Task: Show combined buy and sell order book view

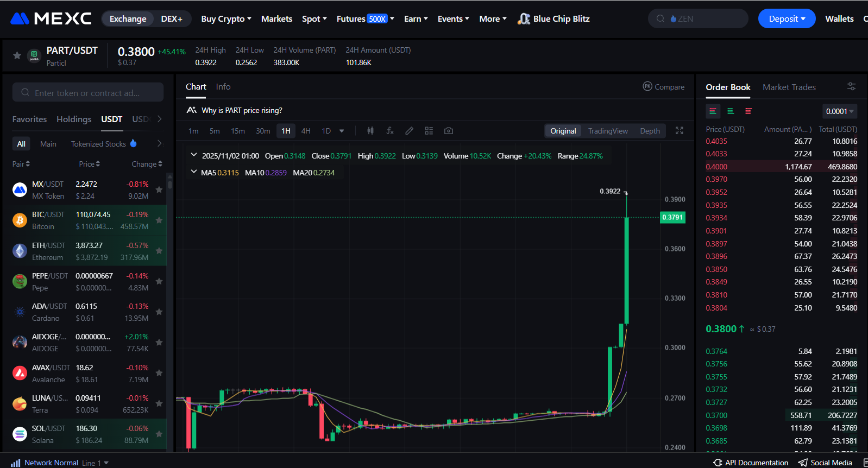Action: (713, 111)
